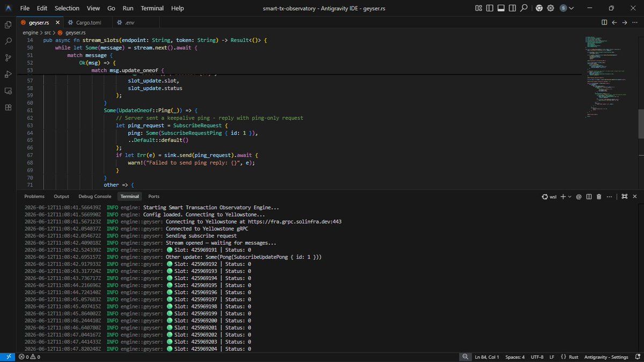Open the View menu

pos(93,8)
